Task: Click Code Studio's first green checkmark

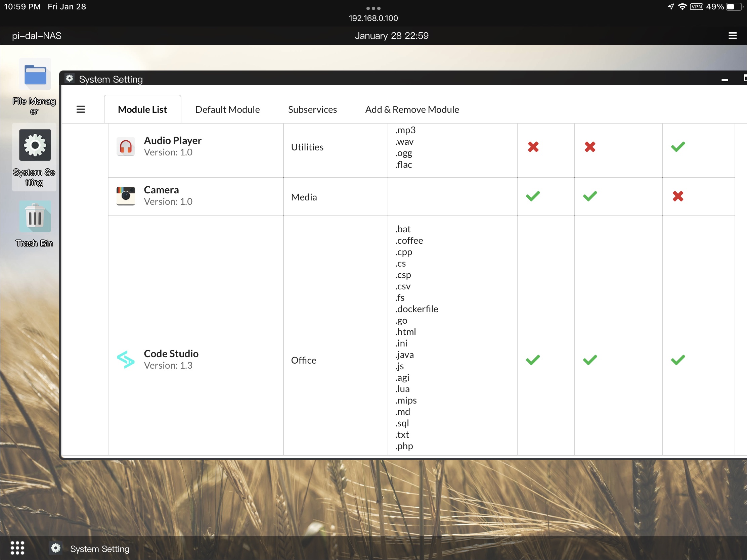Action: [533, 360]
